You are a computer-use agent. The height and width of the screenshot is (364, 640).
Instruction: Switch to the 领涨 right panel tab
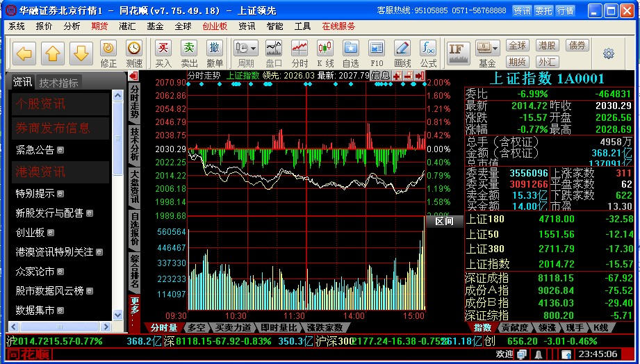(546, 327)
